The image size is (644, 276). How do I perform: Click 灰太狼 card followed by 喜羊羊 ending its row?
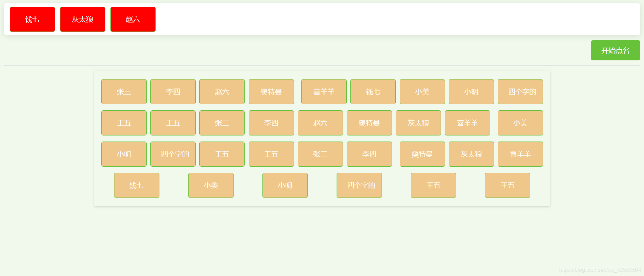coord(471,154)
